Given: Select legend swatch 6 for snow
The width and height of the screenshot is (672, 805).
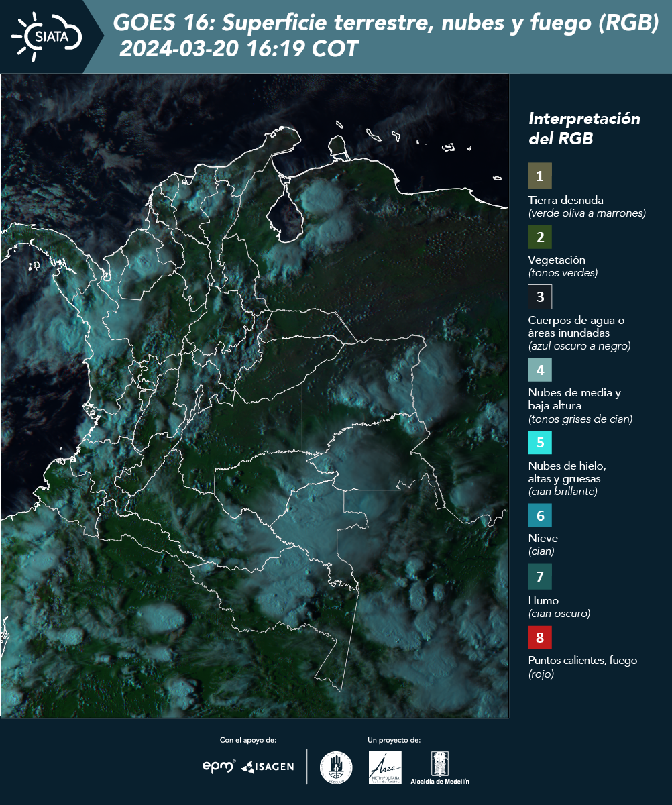Looking at the screenshot, I should [540, 515].
